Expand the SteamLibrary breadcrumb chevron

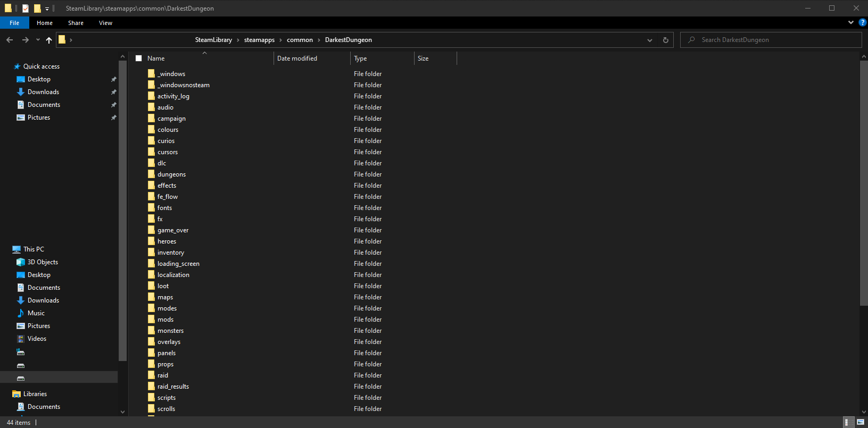[x=238, y=40]
